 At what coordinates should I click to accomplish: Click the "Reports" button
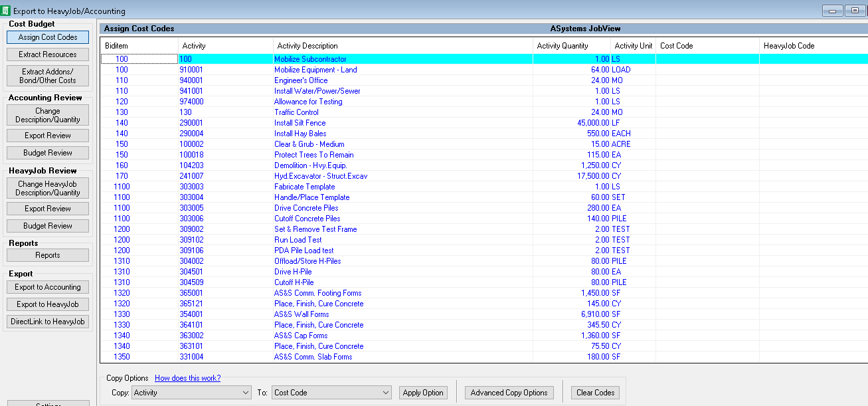(x=47, y=254)
